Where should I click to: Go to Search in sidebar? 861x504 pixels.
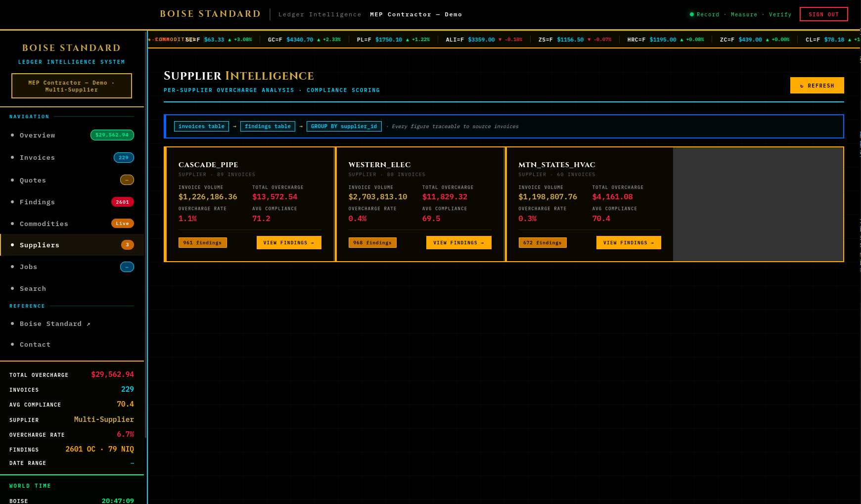click(x=72, y=288)
